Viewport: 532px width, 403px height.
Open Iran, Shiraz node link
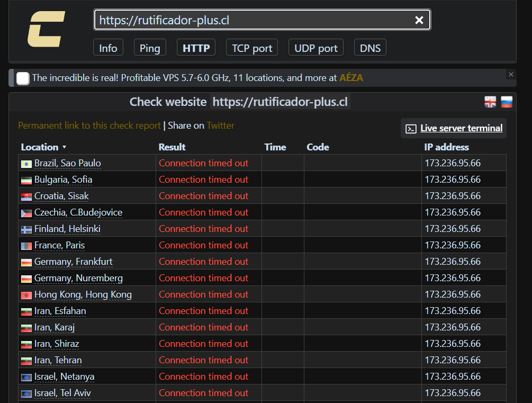click(x=57, y=344)
